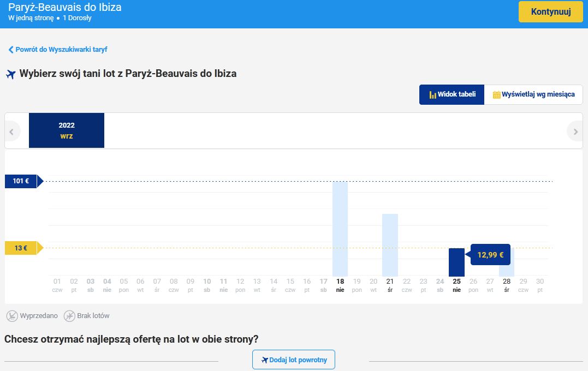The height and width of the screenshot is (371, 588).
Task: Click the 12,99 € price tooltip arrow
Action: (468, 254)
